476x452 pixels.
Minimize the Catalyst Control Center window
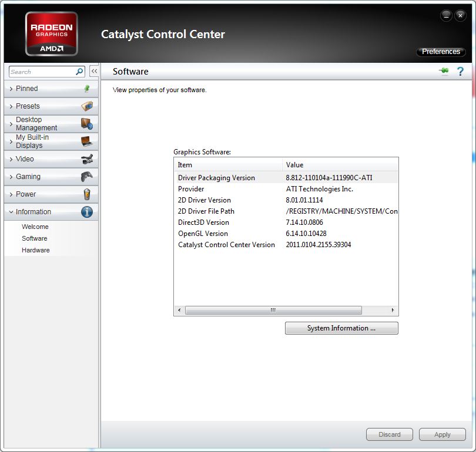[446, 15]
